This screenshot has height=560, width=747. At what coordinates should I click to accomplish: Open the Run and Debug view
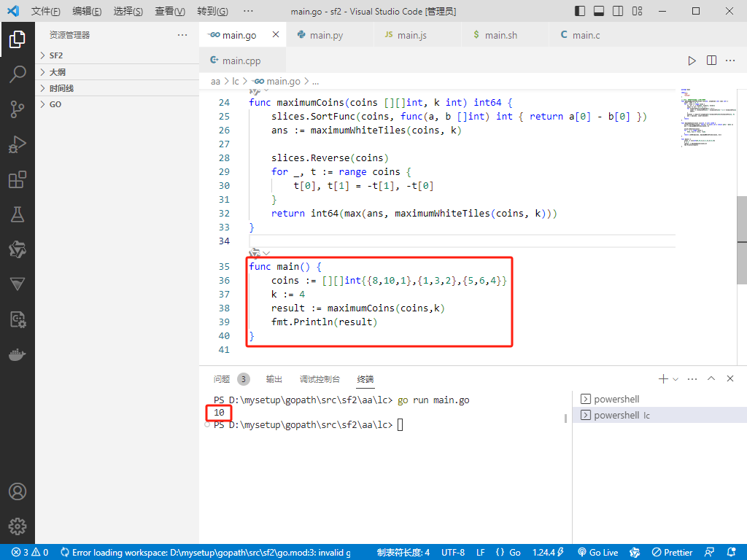(18, 144)
